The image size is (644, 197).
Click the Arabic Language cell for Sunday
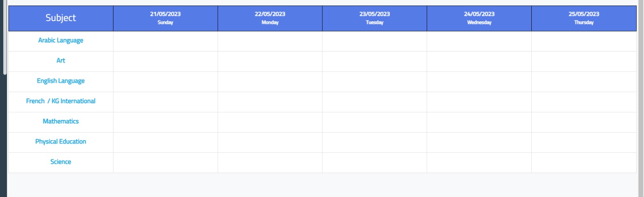coord(165,41)
